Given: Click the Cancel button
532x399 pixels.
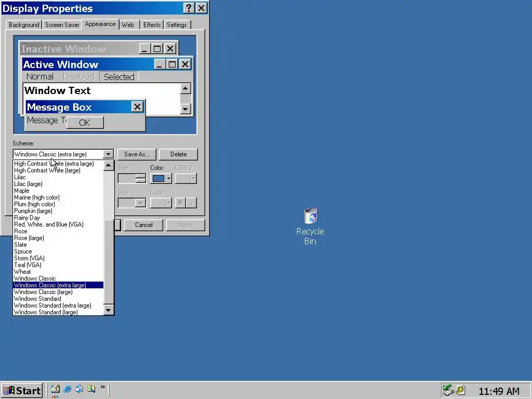Looking at the screenshot, I should [143, 225].
